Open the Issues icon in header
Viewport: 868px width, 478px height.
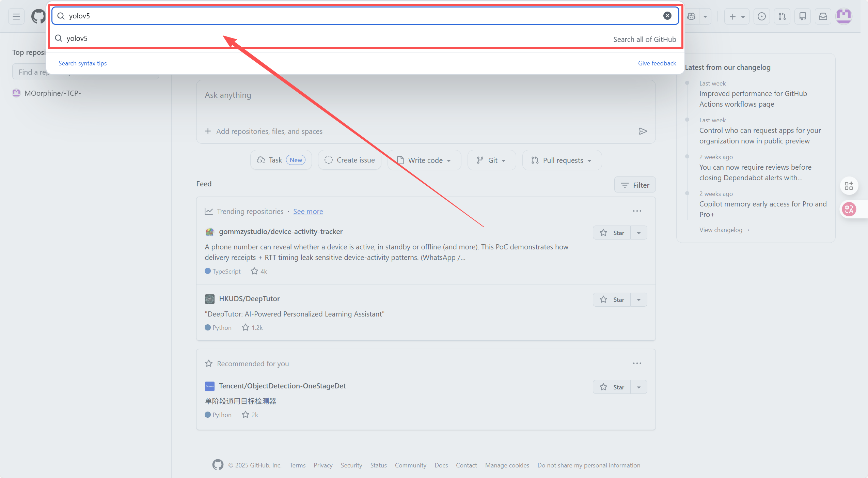tap(762, 16)
